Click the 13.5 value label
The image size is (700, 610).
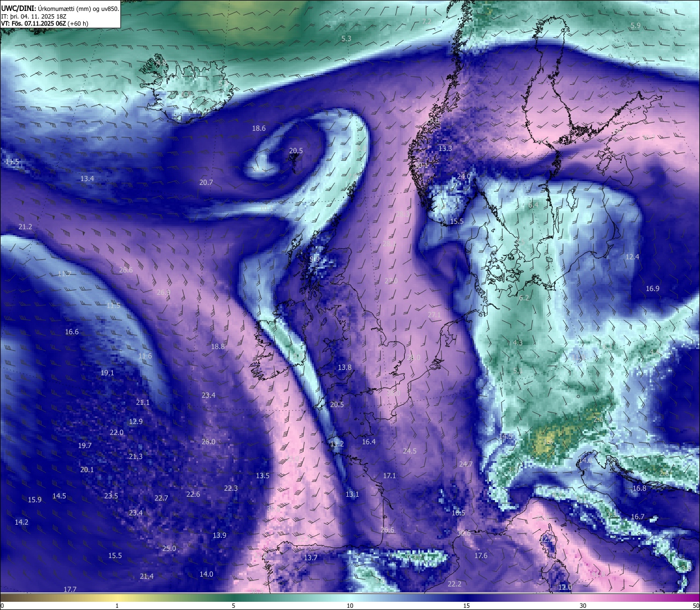coord(262,476)
